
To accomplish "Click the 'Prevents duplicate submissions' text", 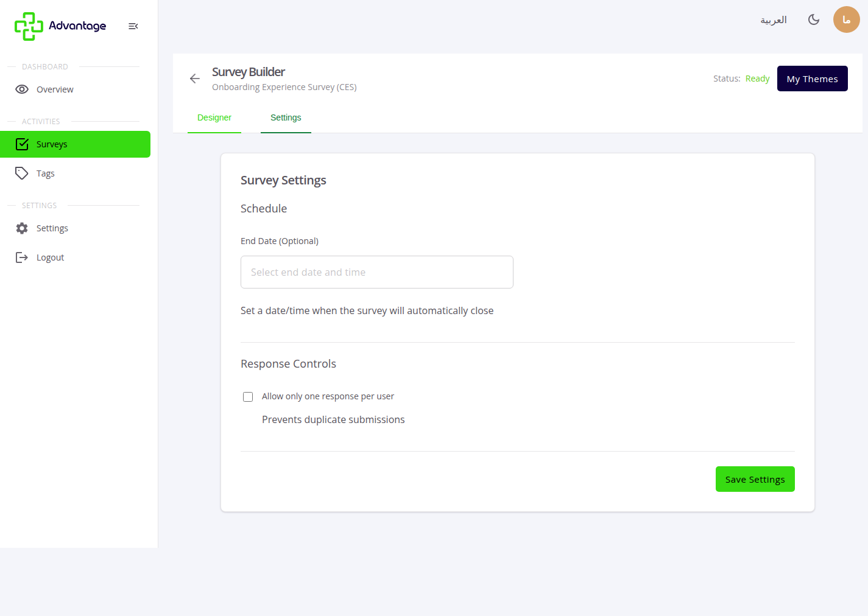I will tap(333, 419).
